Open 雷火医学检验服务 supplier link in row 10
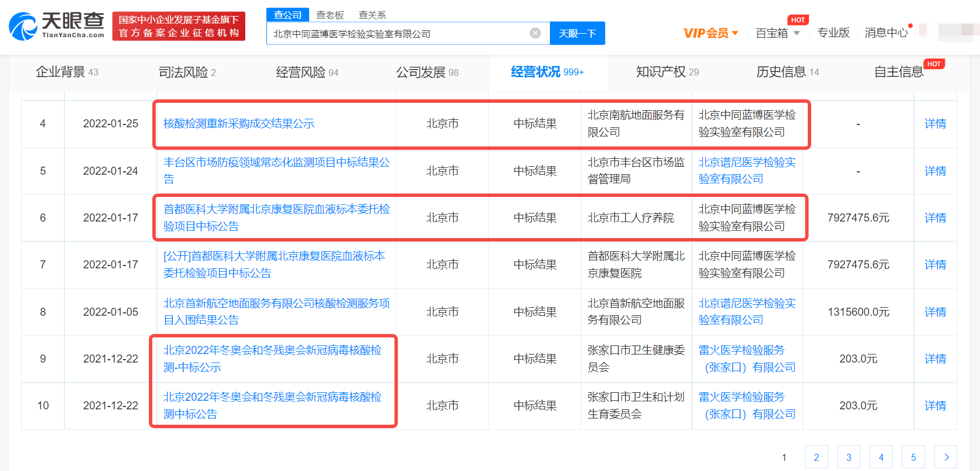Screen dimensions: 980x471 747,405
